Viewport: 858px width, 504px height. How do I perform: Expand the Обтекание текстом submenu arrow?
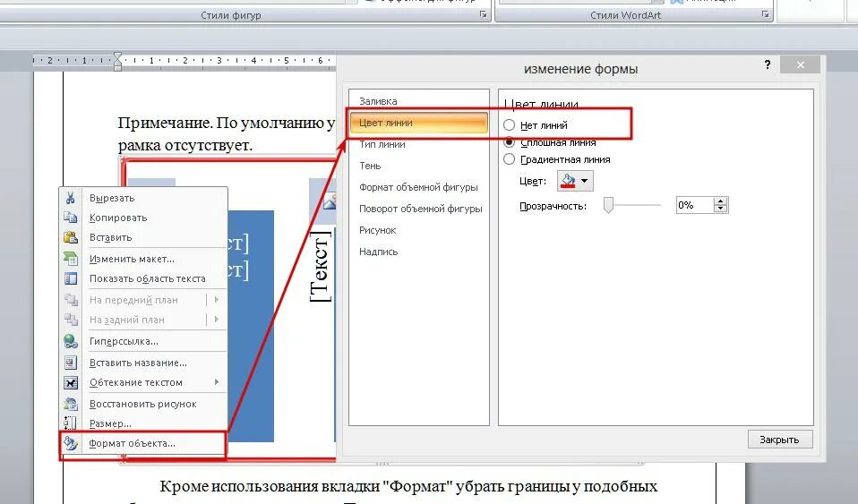[x=217, y=382]
